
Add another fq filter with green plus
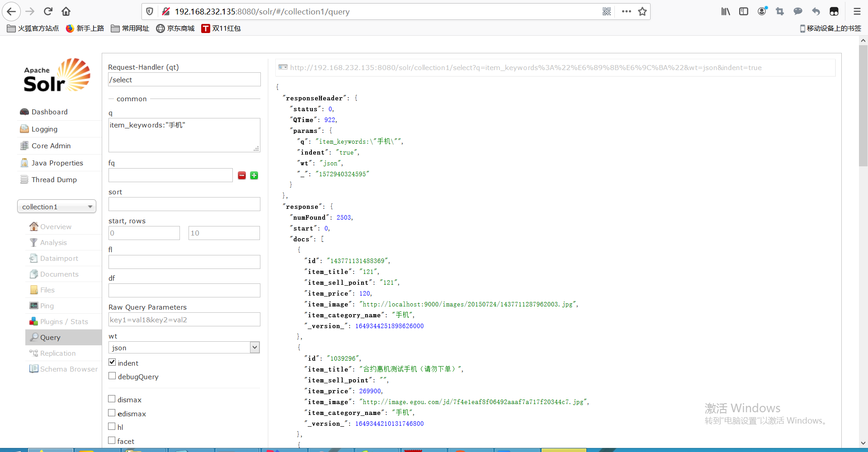click(254, 175)
